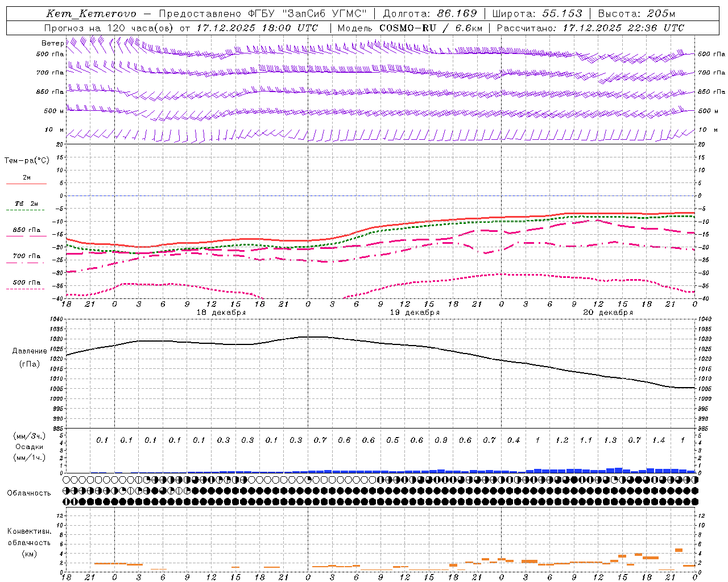Viewport: 728px width, 582px height.
Task: Select the 18 декабря date label
Action: pyautogui.click(x=221, y=313)
